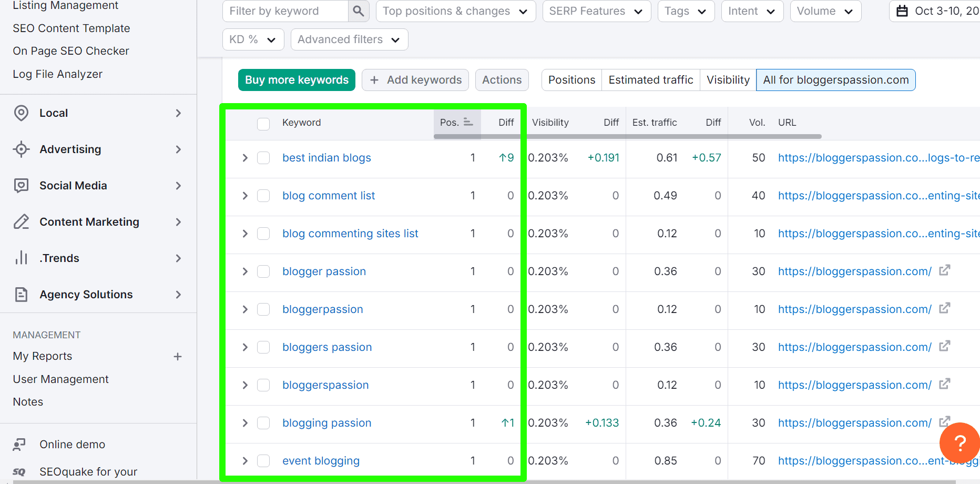Image resolution: width=980 pixels, height=484 pixels.
Task: Click the external link icon beside bloggerspassion.com URL
Action: pos(945,270)
